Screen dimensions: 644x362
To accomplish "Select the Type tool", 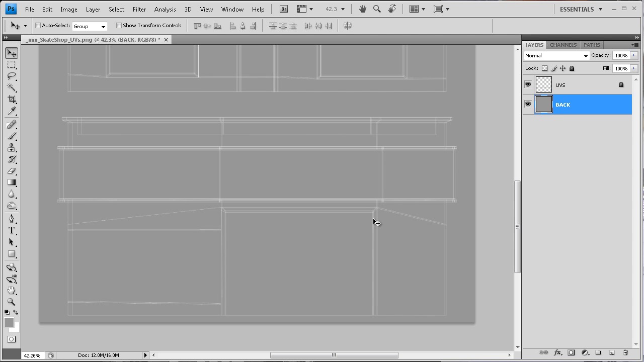I will 12,230.
